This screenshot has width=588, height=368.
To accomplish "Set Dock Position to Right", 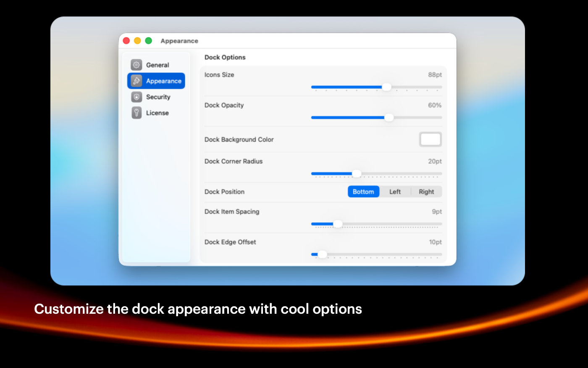I will [426, 192].
